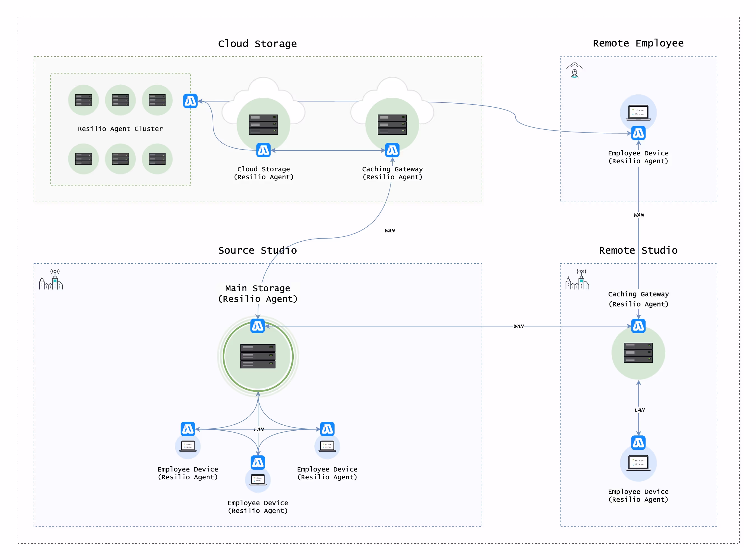Click the Resilio icon on the Remote Employee device
Screen dimensions: 756x560
pos(638,133)
